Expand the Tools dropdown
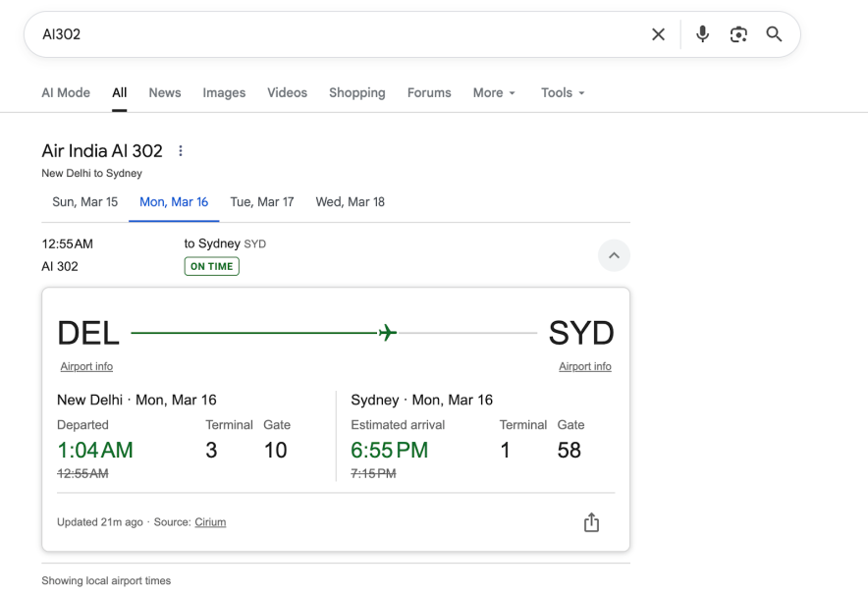 pyautogui.click(x=563, y=92)
